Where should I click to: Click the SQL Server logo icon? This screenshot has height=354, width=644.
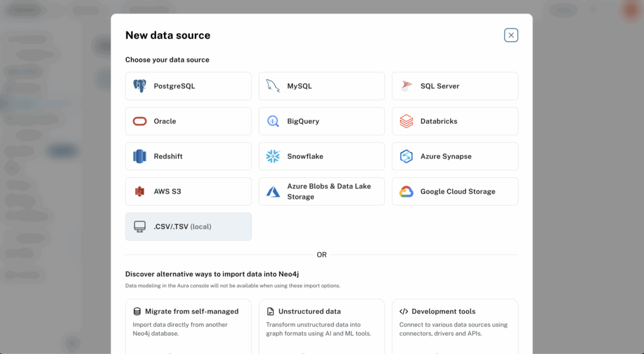click(406, 86)
